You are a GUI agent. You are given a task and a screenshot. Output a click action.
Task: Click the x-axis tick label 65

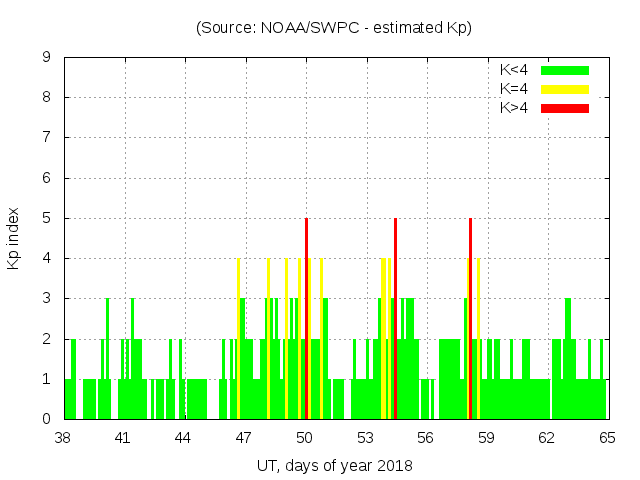click(606, 438)
